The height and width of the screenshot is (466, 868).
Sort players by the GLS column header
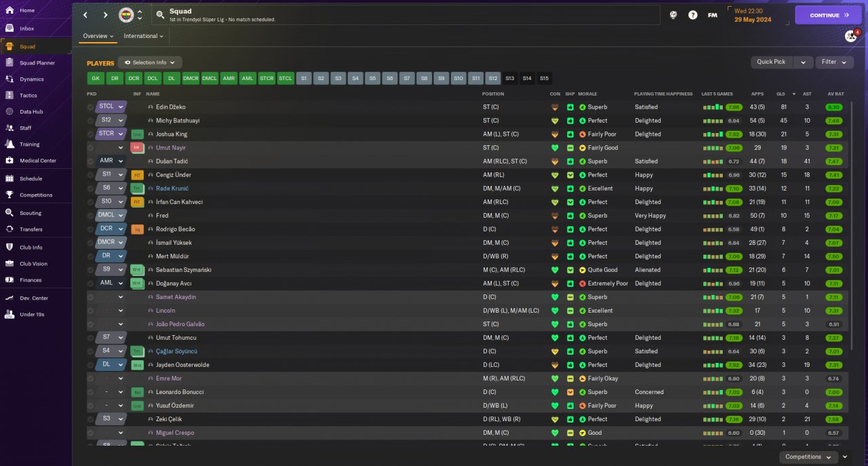click(781, 94)
